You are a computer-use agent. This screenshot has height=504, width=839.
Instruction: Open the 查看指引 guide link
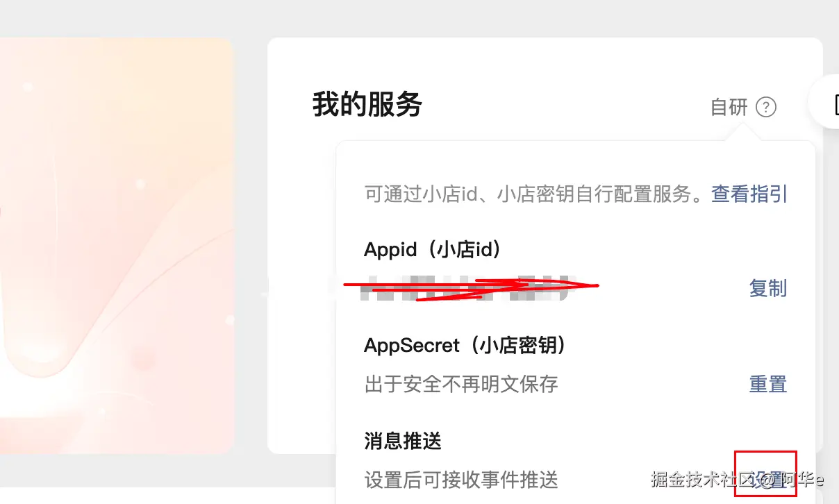coord(749,194)
